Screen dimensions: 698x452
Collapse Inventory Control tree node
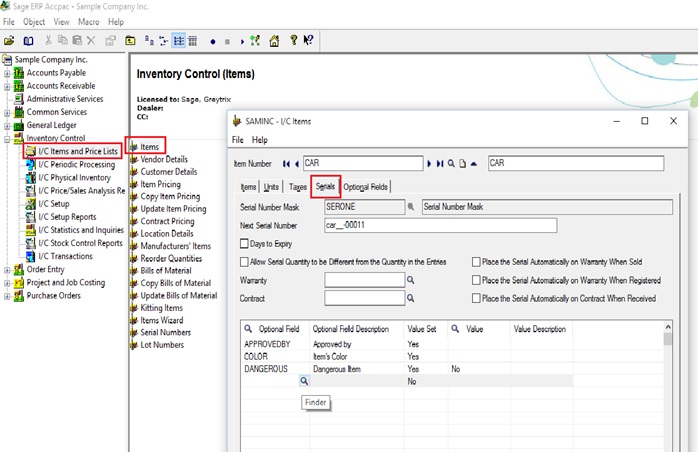pyautogui.click(x=7, y=138)
